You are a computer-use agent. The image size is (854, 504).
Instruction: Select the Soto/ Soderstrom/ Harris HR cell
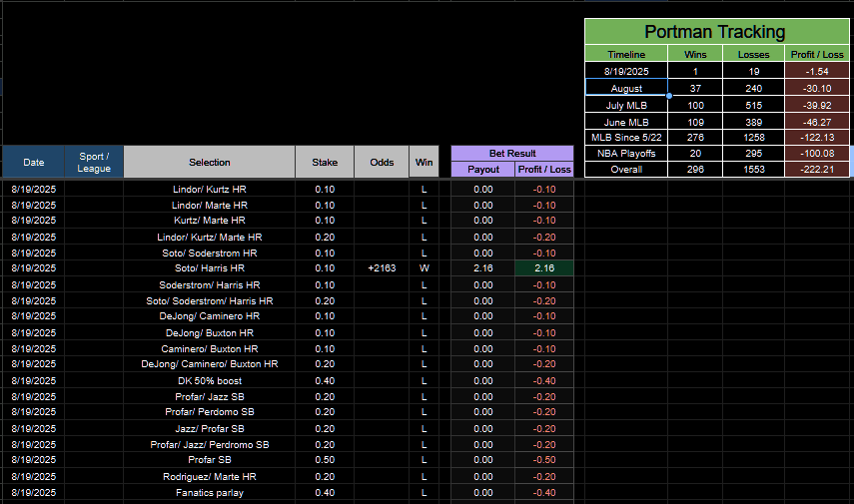209,300
